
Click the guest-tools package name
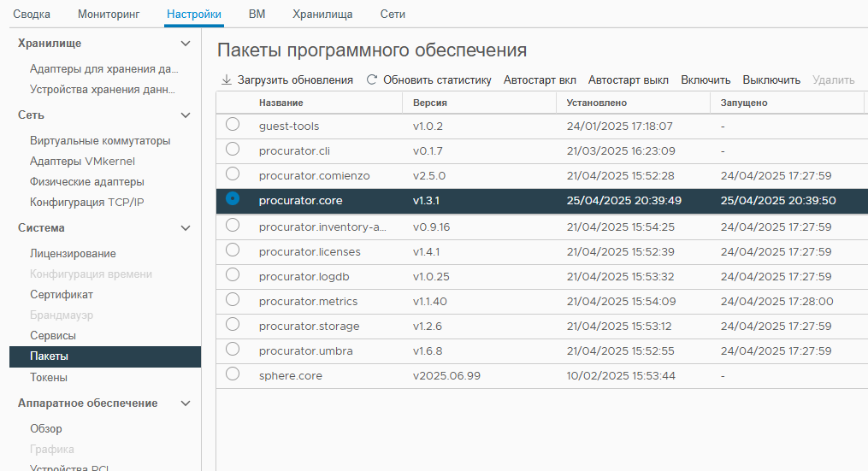(289, 127)
